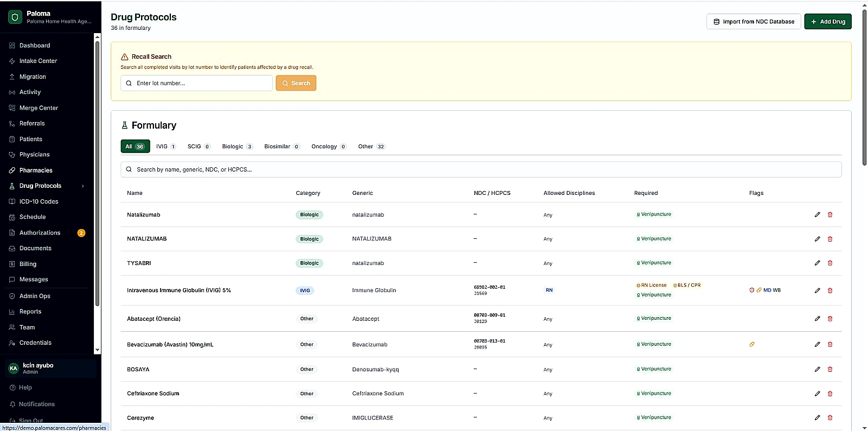Click the RN License requirement badge
The height and width of the screenshot is (431, 868).
(652, 285)
